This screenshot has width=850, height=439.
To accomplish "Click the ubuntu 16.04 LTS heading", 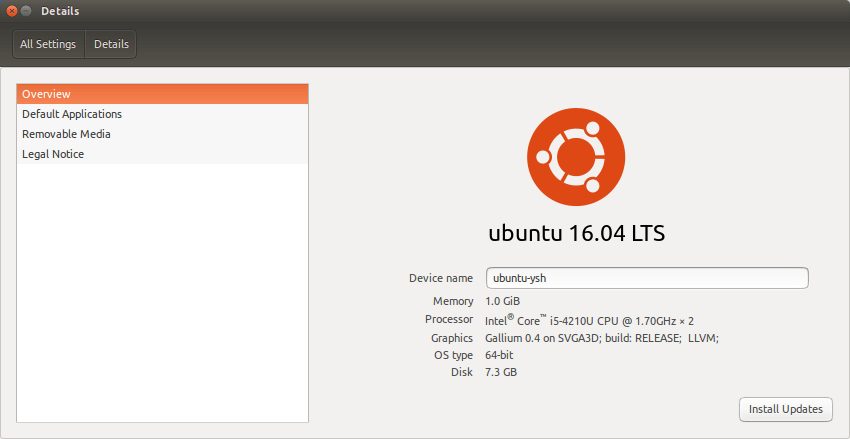I will 576,234.
